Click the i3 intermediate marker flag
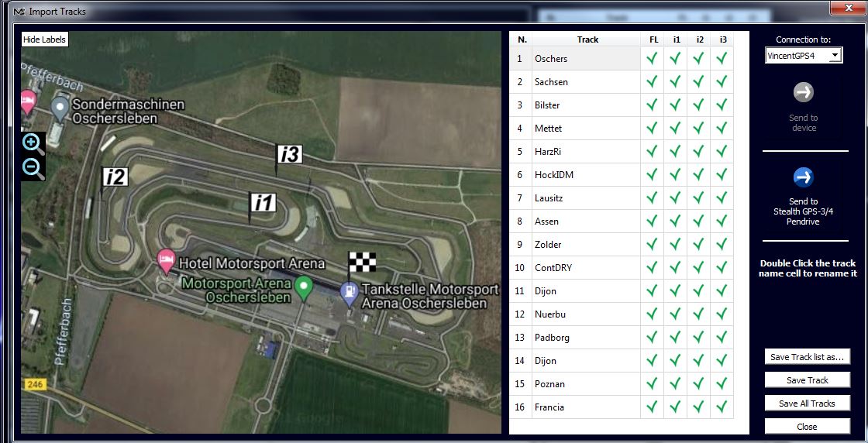This screenshot has height=443, width=868. coord(288,154)
